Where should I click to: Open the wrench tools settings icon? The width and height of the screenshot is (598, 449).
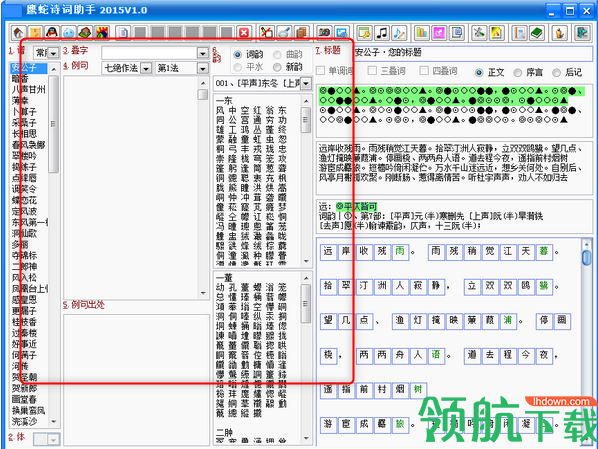pos(479,33)
